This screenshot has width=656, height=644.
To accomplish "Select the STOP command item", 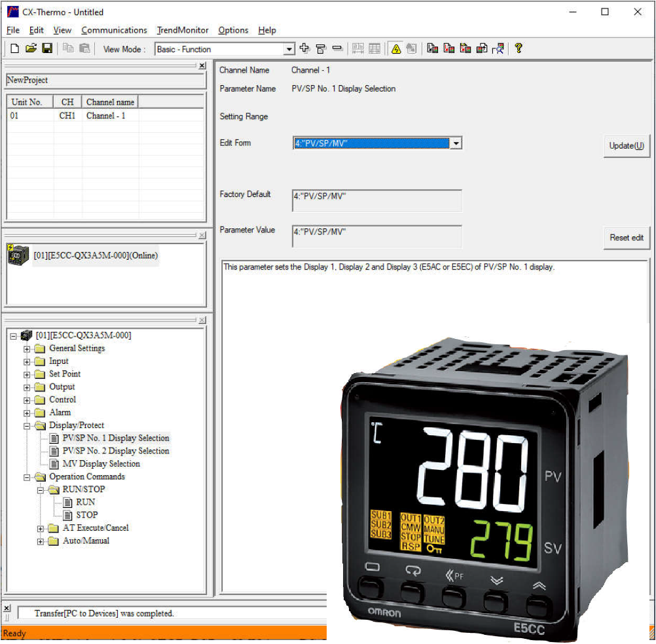I will 87,515.
